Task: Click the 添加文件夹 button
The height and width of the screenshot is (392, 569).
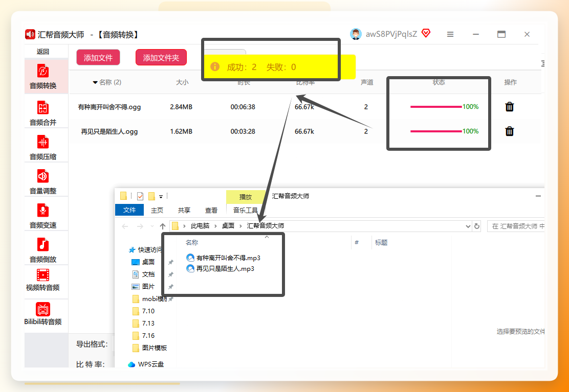Action: 161,58
